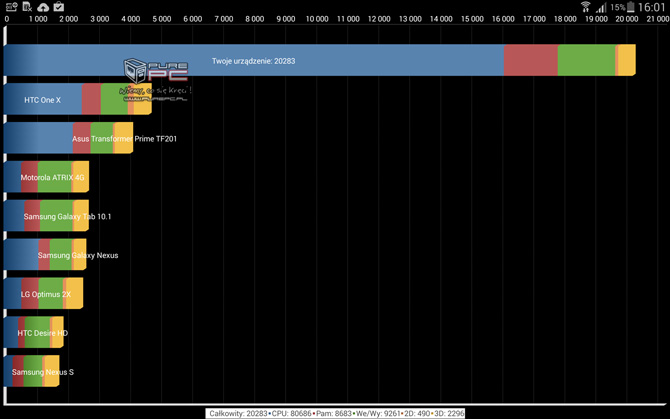
Task: Select the Samsung Nexus S bar
Action: tap(31, 371)
